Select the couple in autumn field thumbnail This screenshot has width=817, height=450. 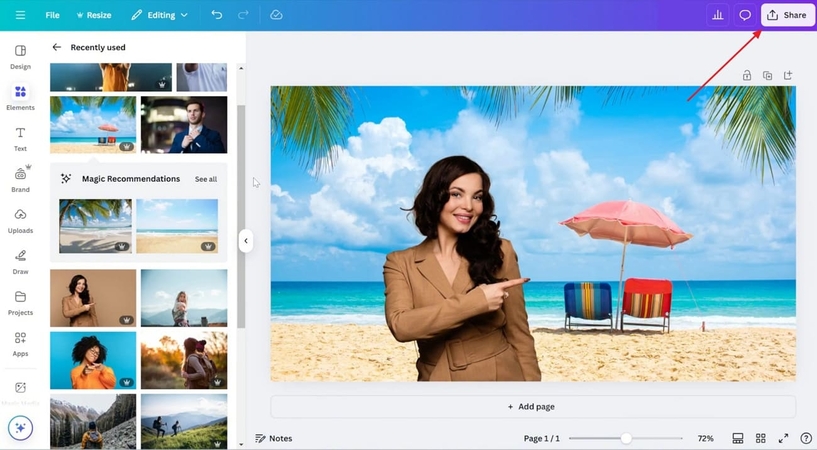pyautogui.click(x=184, y=360)
